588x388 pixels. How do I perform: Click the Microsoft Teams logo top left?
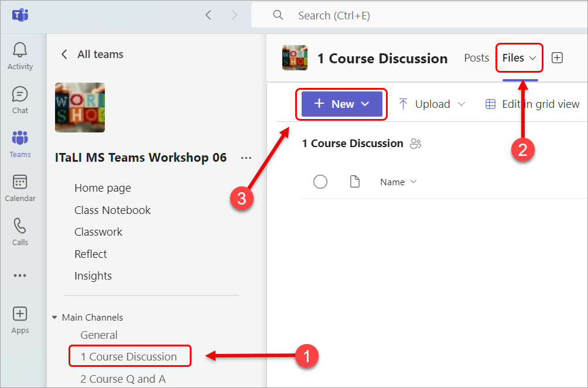[x=20, y=16]
